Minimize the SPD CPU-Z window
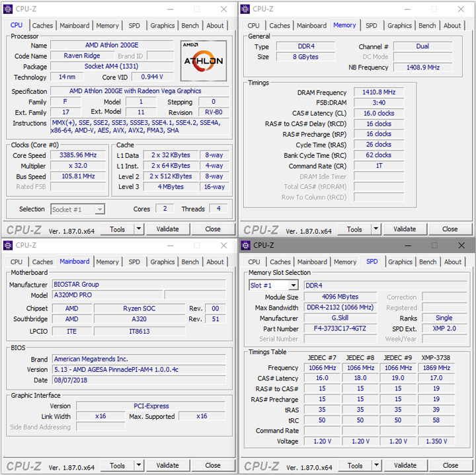This screenshot has height=475, width=476. point(408,245)
